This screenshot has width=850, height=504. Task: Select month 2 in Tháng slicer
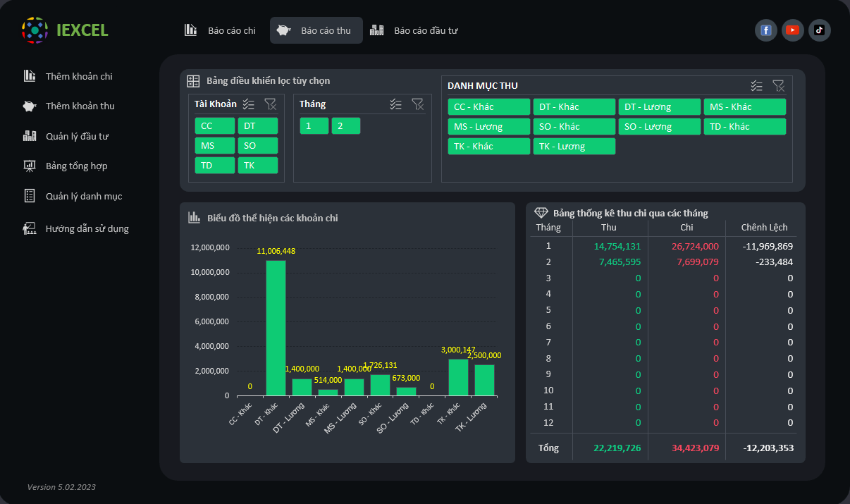tap(346, 125)
